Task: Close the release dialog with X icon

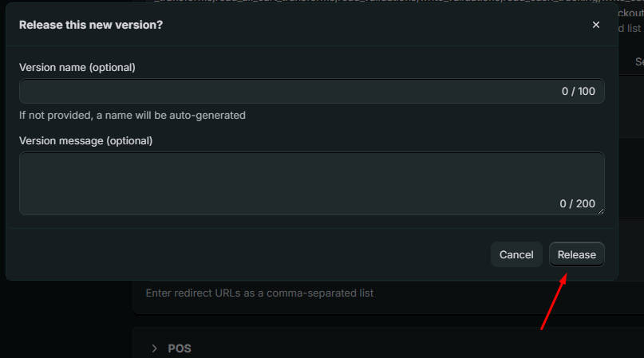Action: [x=596, y=25]
